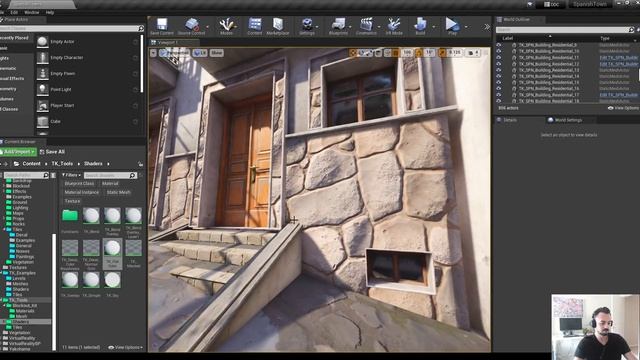
Task: Click the Lit view mode button
Action: click(x=200, y=53)
